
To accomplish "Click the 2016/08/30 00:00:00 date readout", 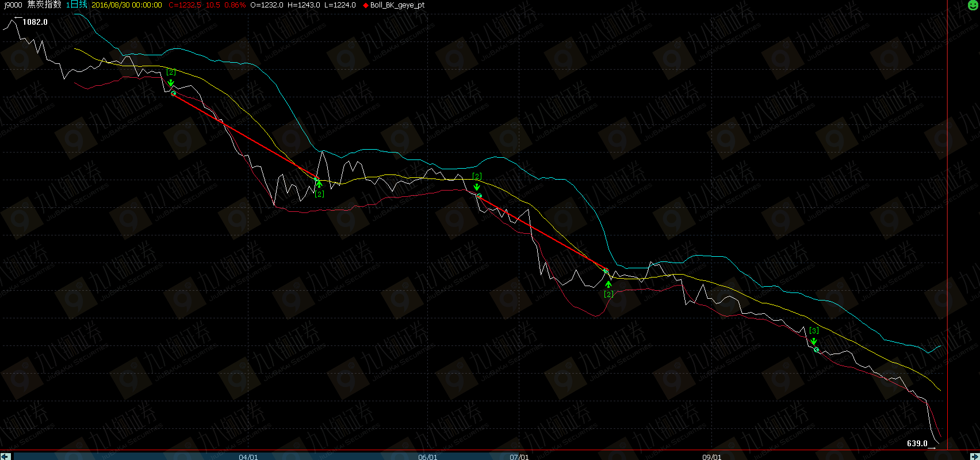I will point(127,5).
